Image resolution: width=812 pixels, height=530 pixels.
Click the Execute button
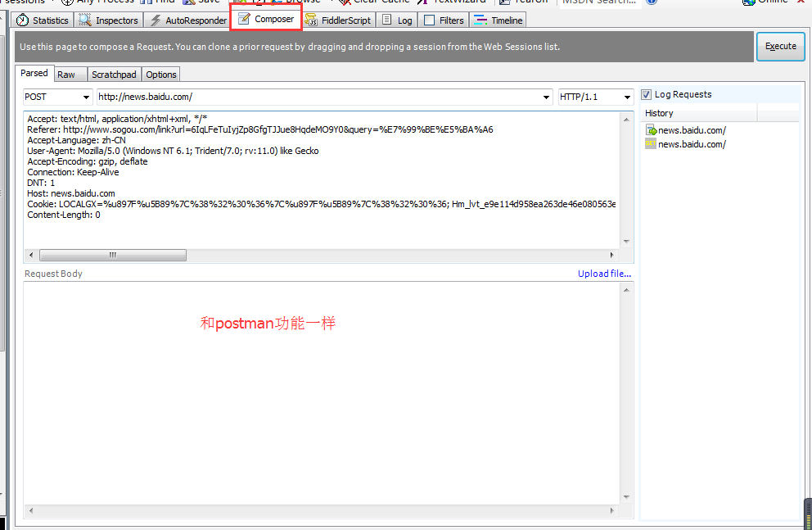(x=780, y=46)
